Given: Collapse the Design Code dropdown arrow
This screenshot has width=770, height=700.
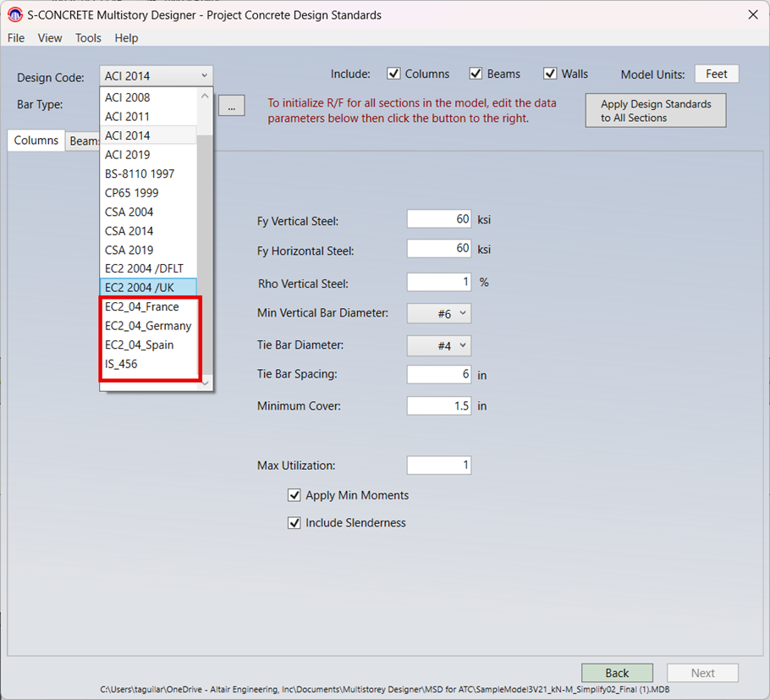Looking at the screenshot, I should tap(204, 75).
